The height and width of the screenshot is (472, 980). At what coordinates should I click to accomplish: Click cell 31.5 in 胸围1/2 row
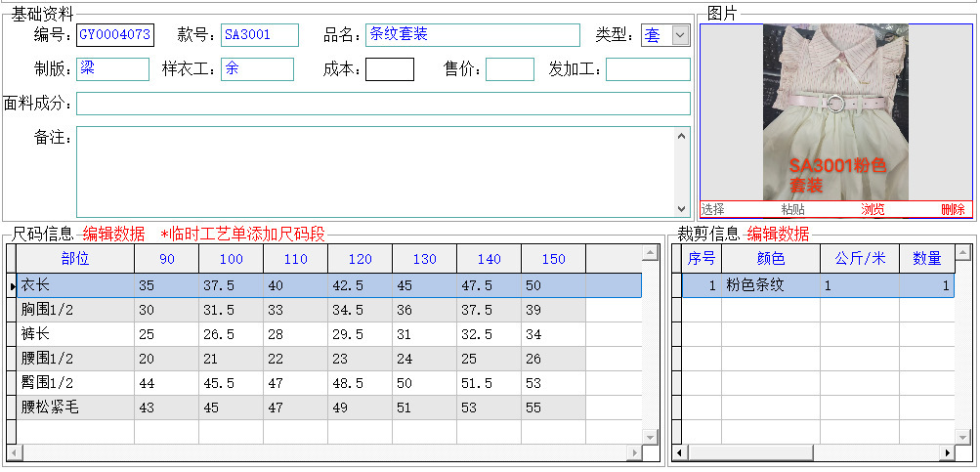[231, 310]
